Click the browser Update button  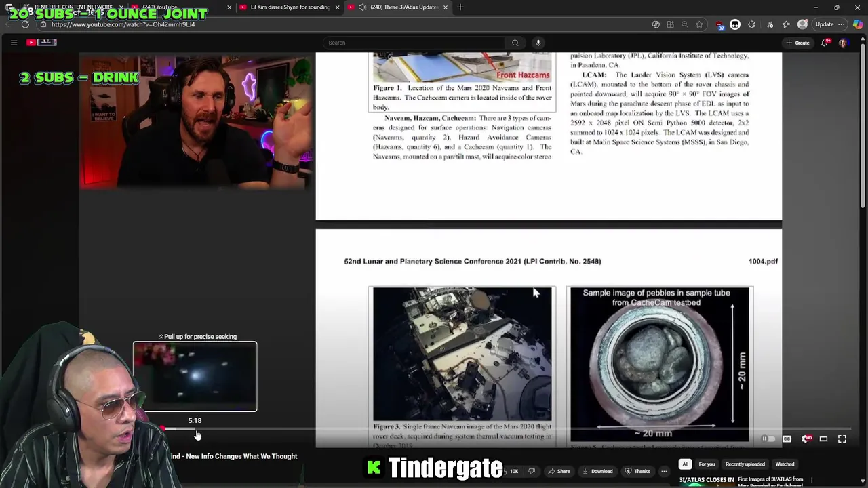[x=825, y=24]
